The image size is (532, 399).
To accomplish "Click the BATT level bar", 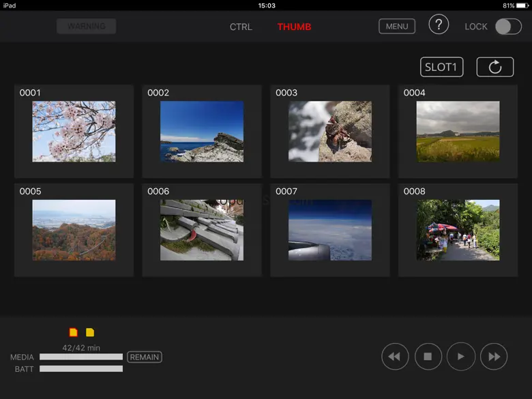I will tap(81, 369).
